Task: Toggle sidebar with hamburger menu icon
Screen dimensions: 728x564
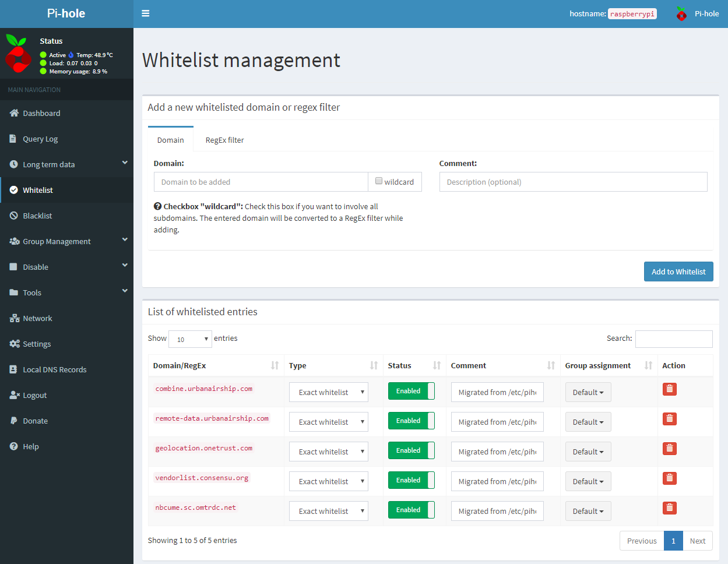Action: (146, 13)
